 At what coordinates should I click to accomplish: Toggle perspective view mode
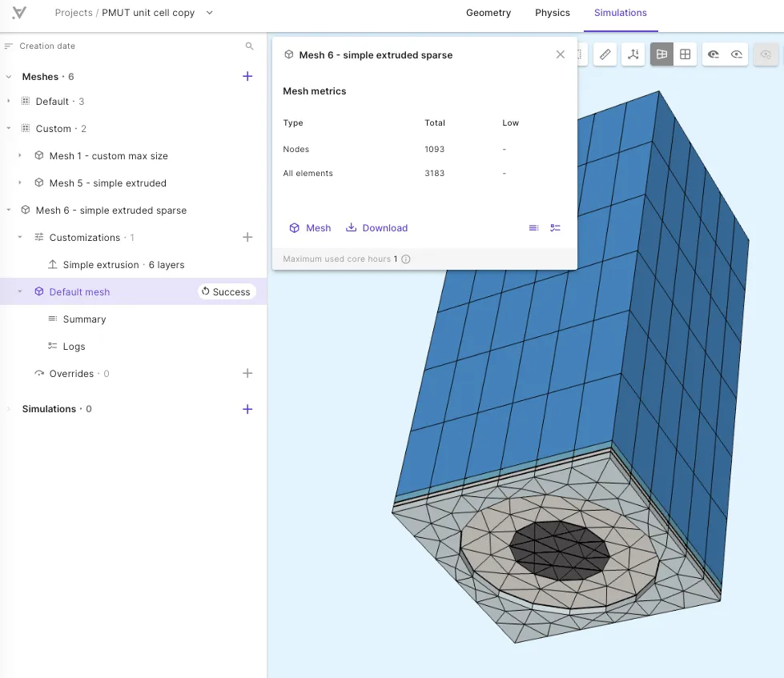(x=661, y=54)
